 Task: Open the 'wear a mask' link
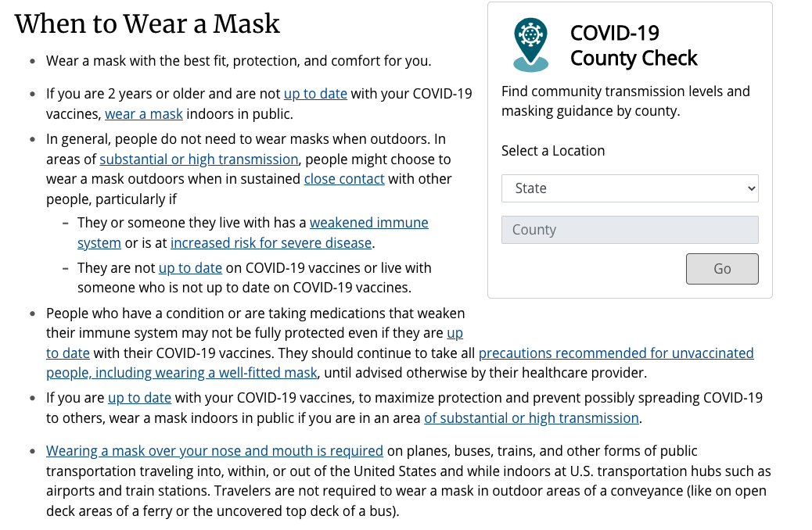tap(144, 114)
